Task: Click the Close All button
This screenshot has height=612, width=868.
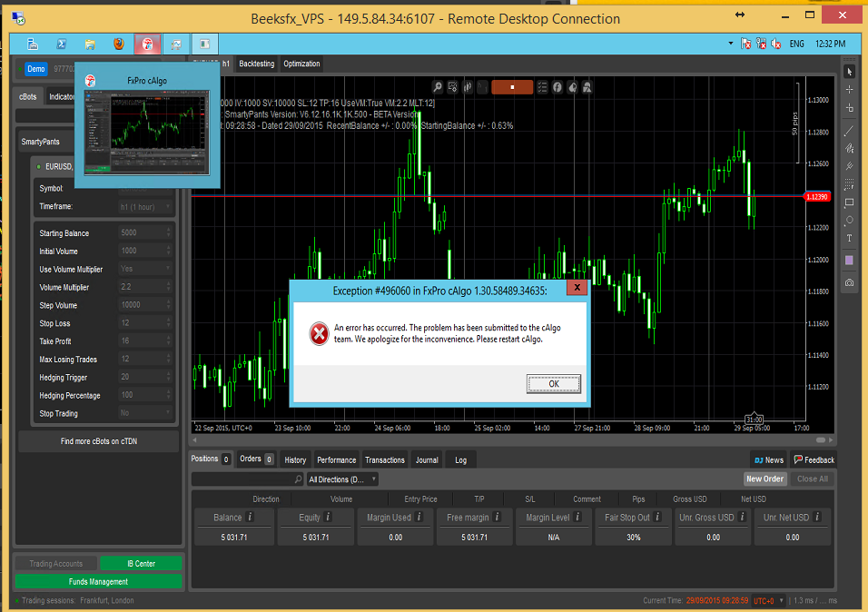Action: pos(812,479)
